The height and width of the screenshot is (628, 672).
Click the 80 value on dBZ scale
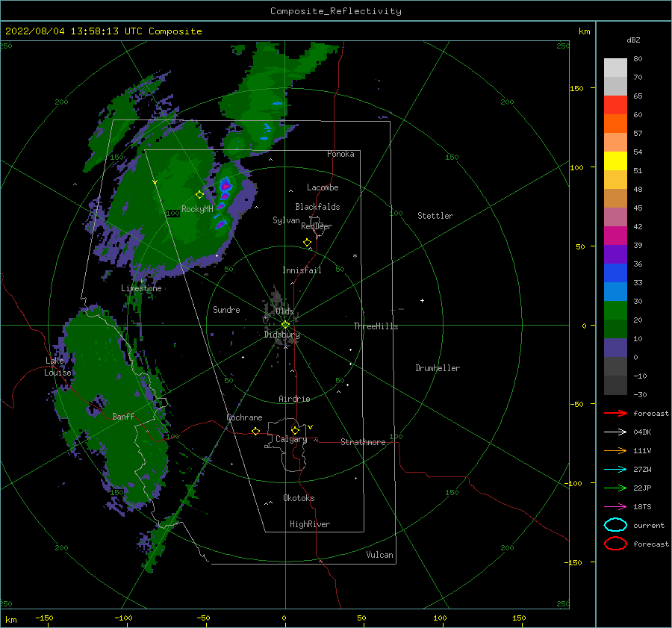tap(638, 59)
